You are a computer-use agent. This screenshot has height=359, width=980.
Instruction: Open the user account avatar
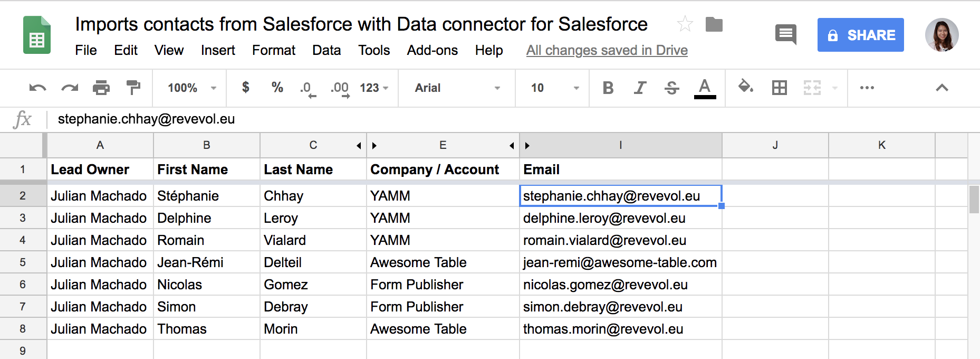pyautogui.click(x=941, y=35)
